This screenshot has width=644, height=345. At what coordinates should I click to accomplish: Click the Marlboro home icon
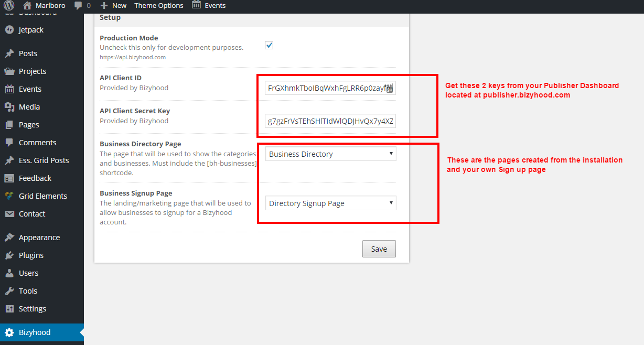[x=27, y=5]
